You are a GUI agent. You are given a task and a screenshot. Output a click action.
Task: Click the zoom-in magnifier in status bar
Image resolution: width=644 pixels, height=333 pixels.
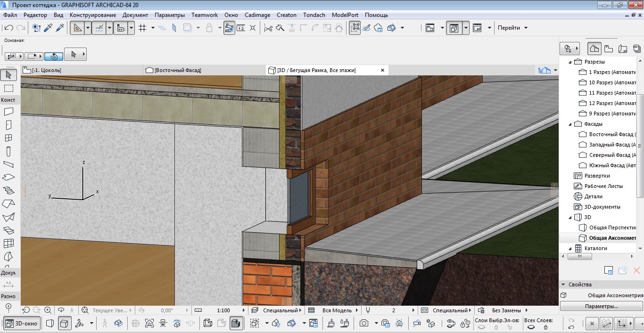pyautogui.click(x=48, y=310)
